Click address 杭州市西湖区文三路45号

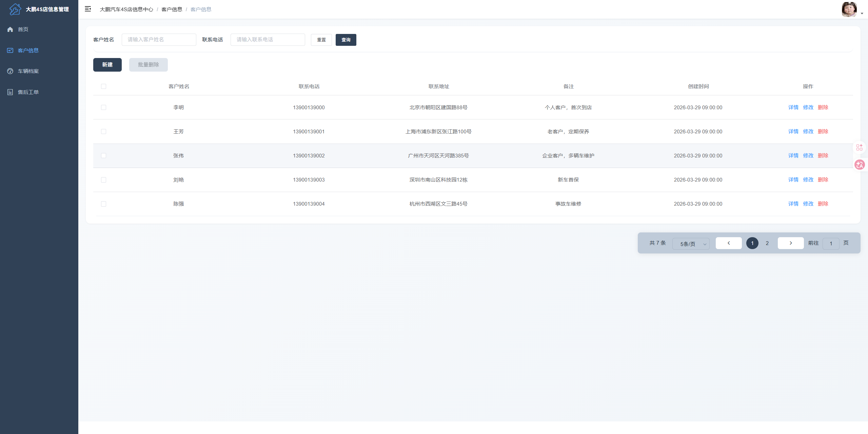click(438, 204)
